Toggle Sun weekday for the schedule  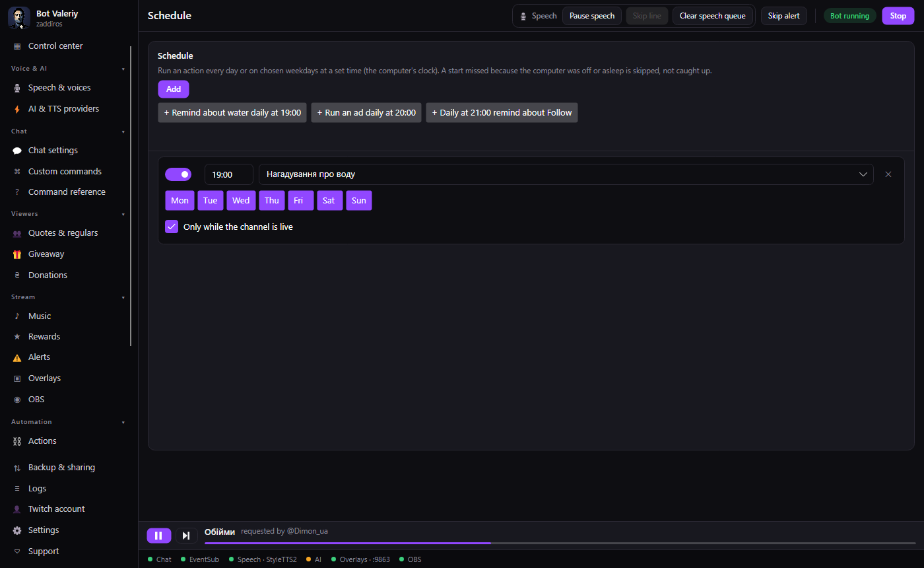[x=359, y=201]
